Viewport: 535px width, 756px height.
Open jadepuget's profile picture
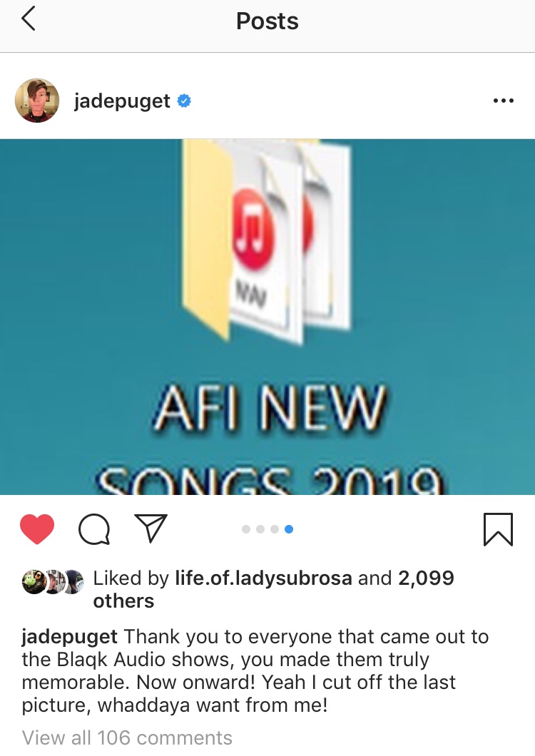(37, 101)
